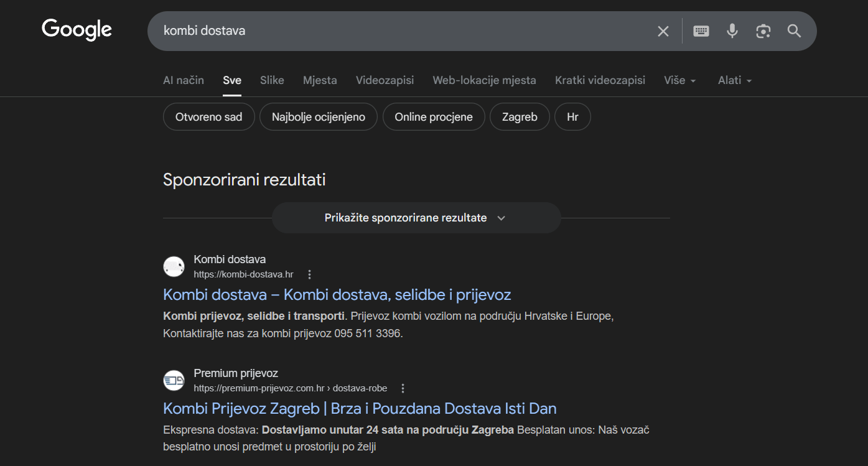Click the Sponzorirani rezultati heading
Viewport: 868px width, 466px height.
(x=245, y=180)
